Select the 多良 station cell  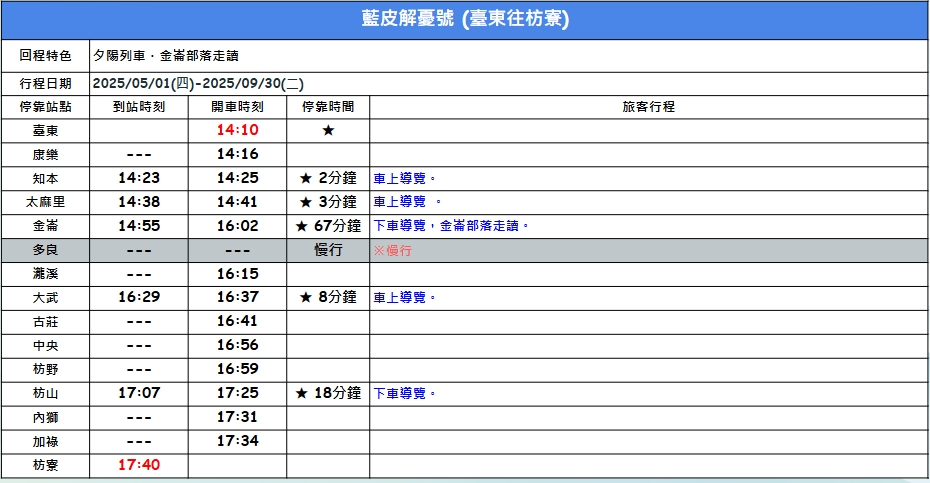pyautogui.click(x=45, y=250)
